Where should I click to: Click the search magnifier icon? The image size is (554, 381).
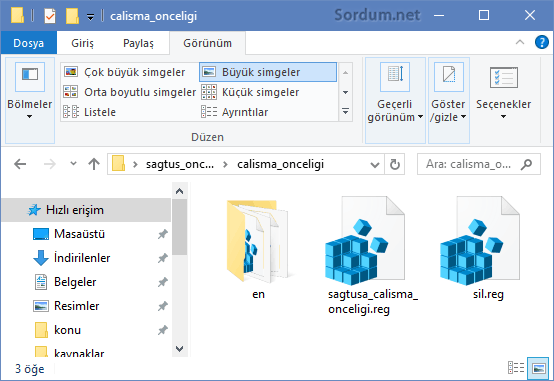point(526,164)
